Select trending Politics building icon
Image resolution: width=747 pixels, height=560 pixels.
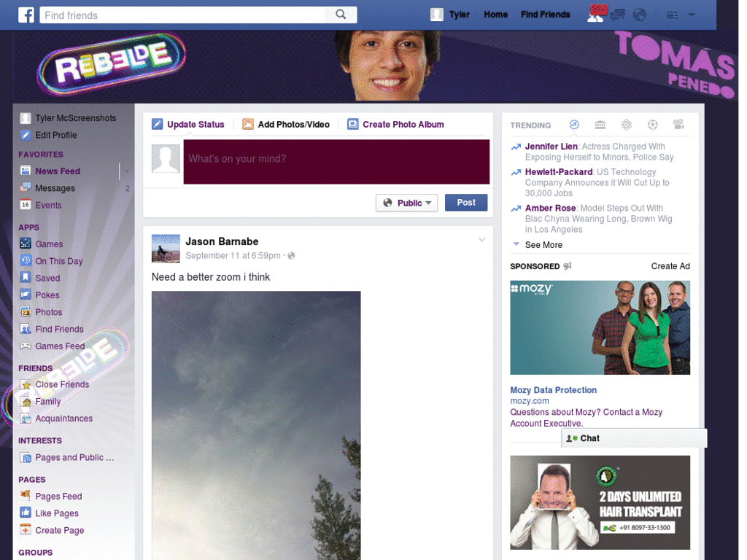[x=600, y=125]
